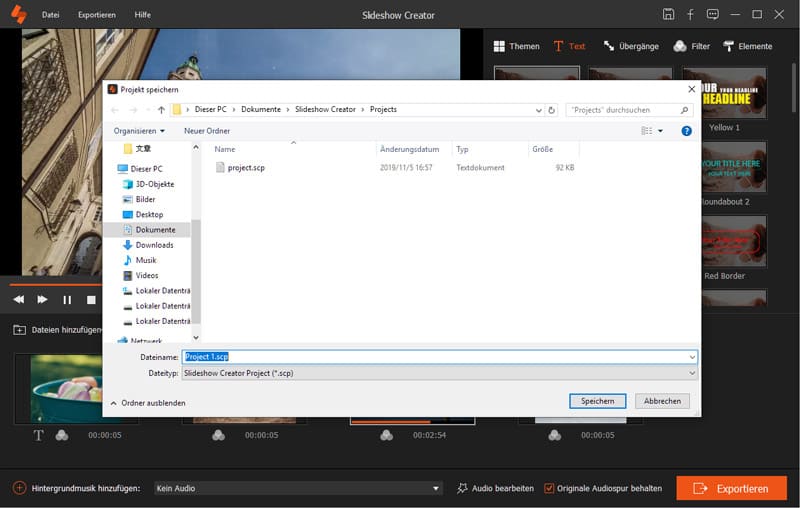Switch to the Übergänge tab
Screen dimensions: 800x508
coord(632,46)
